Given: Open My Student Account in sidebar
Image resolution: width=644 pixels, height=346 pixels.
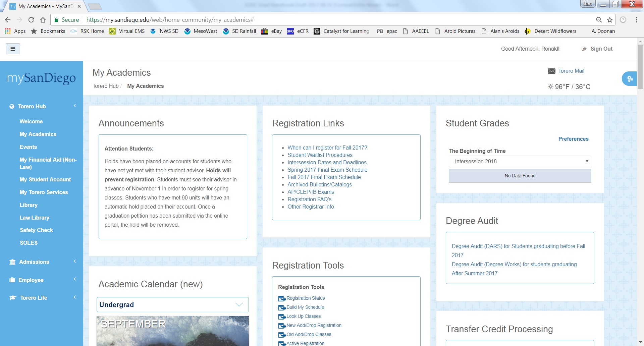Looking at the screenshot, I should [x=45, y=180].
